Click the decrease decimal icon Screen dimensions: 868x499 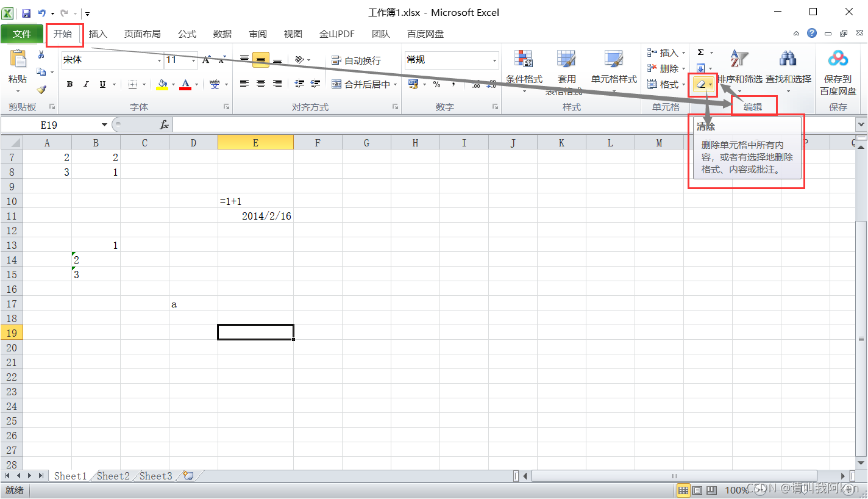pos(491,85)
